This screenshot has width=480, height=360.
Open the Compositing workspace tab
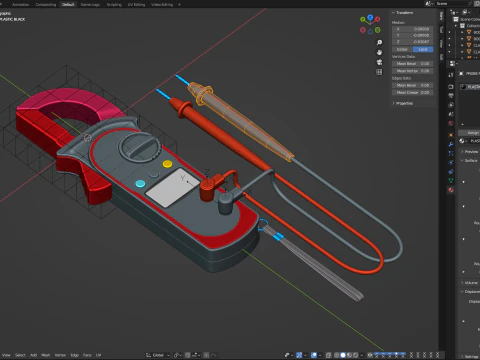(46, 5)
